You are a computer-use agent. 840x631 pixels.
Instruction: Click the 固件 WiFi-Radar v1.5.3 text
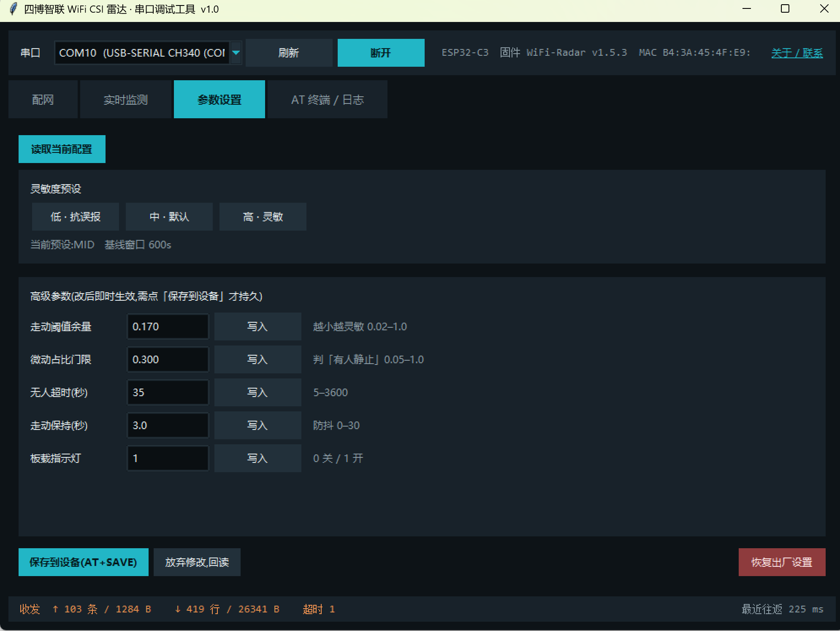point(564,53)
